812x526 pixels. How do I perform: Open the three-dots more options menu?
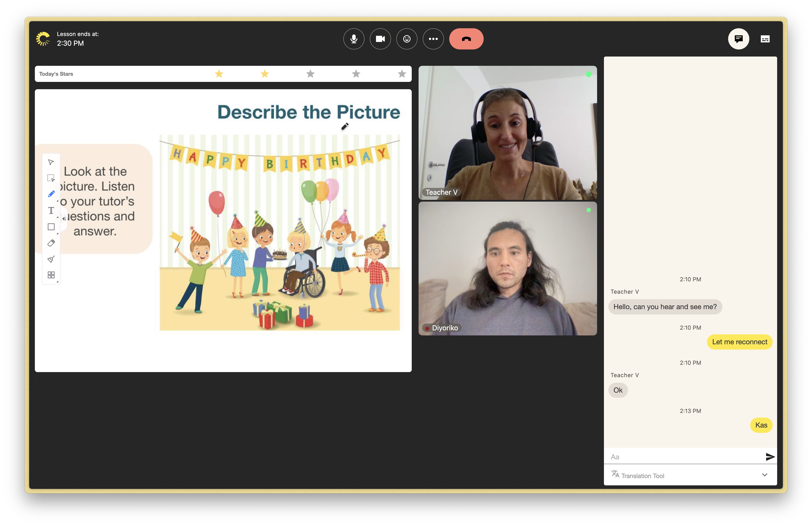pos(433,39)
